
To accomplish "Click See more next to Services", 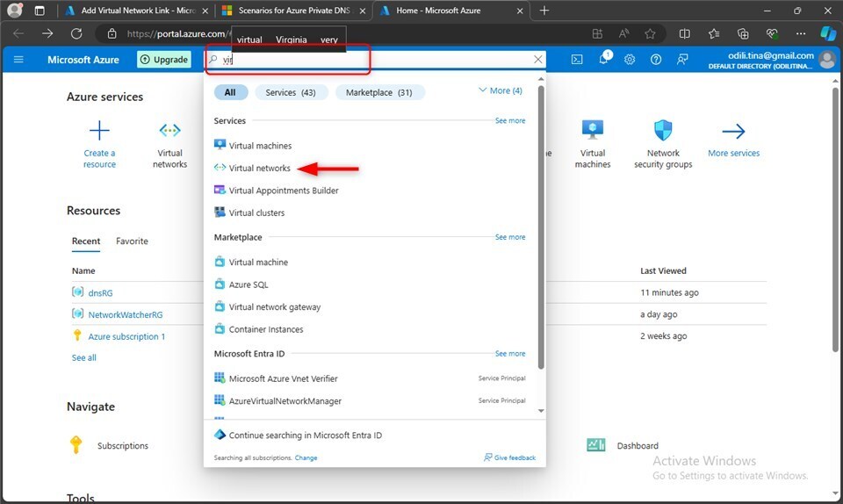I will (510, 121).
